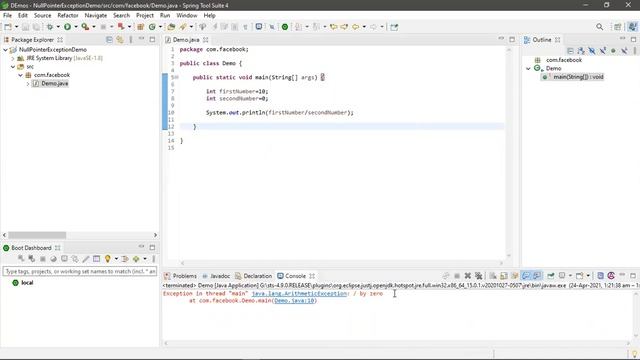Open the File menu
640x360 pixels.
pos(7,16)
